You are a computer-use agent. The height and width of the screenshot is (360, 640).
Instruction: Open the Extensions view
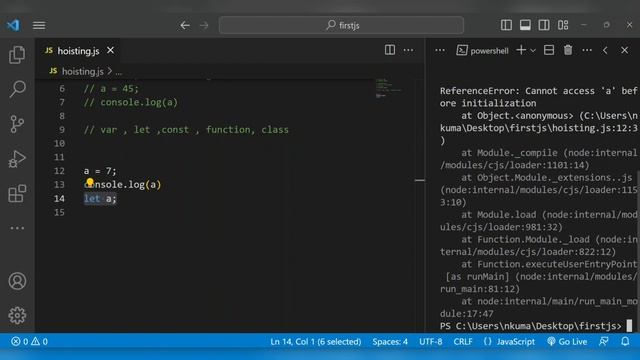click(17, 193)
